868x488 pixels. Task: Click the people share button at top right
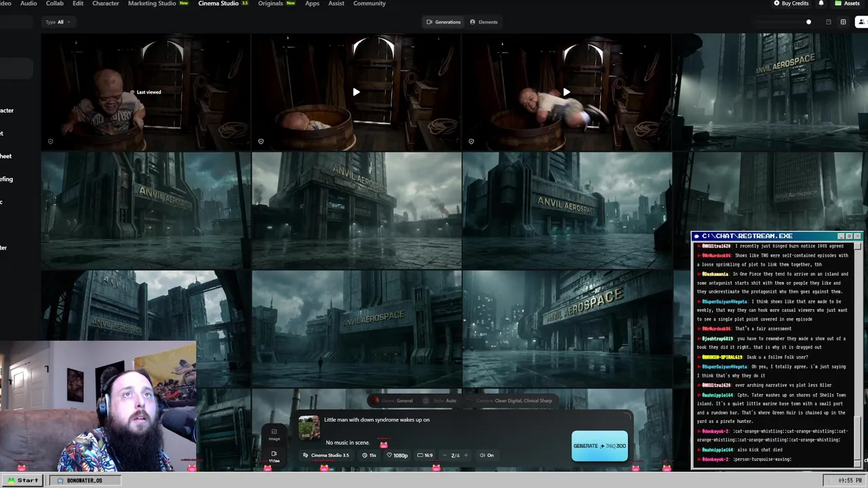coord(862,22)
